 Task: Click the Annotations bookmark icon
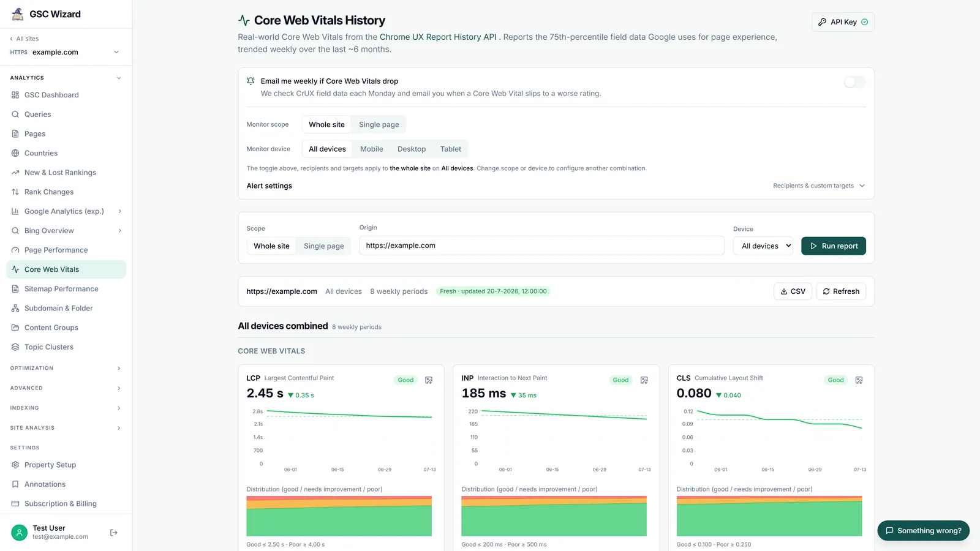coord(15,484)
